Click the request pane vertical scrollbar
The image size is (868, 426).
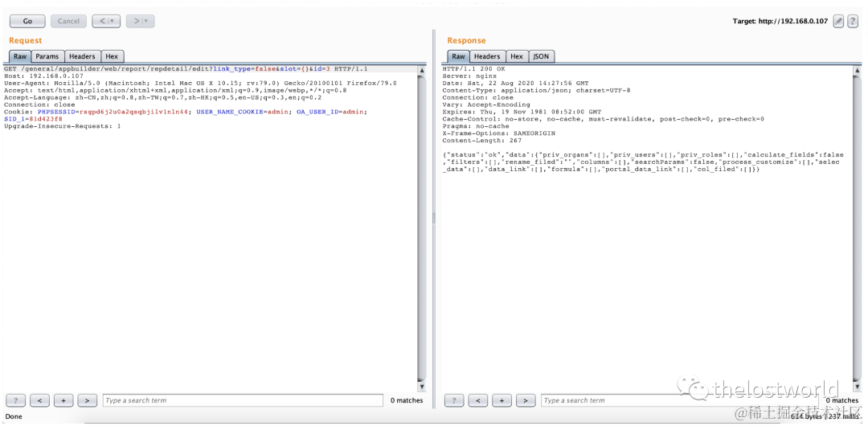(x=421, y=228)
